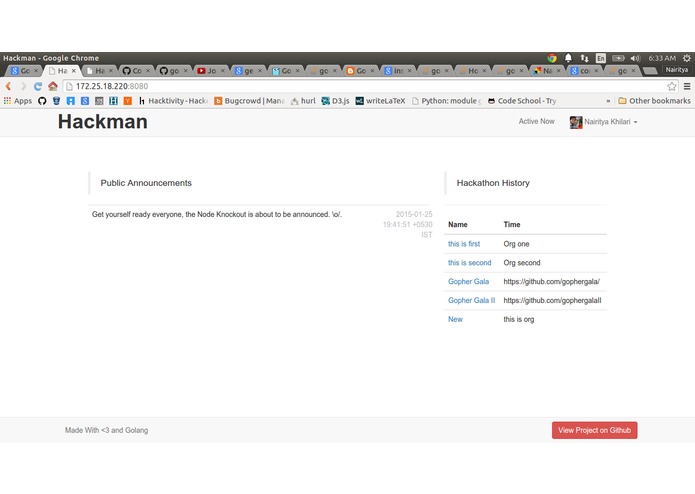Close the active 'Ha' tab
The image size is (695, 494).
pos(74,71)
